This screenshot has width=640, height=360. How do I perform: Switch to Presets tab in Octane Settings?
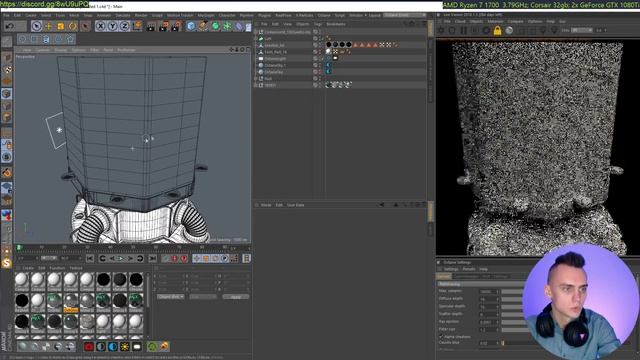pos(468,269)
